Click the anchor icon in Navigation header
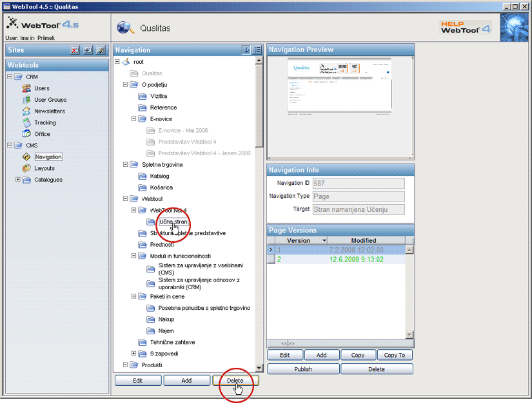Image resolution: width=532 pixels, height=409 pixels. (246, 50)
